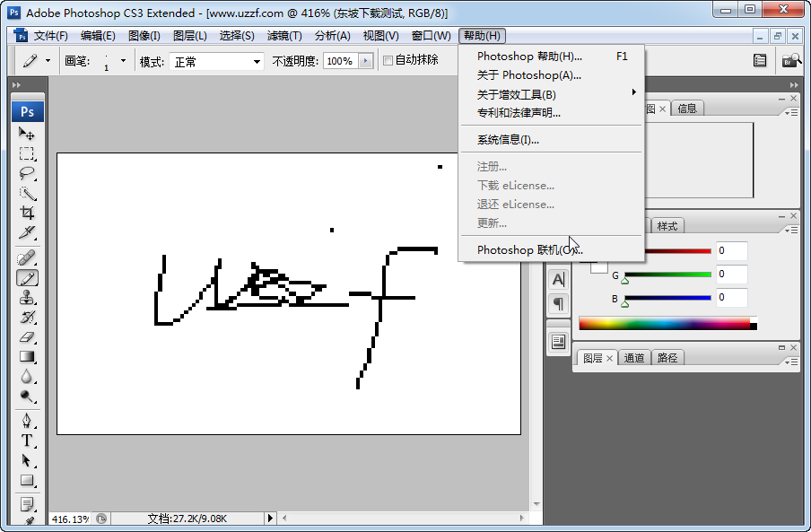
Task: Choose 专利和法律声明... menu item
Action: (552, 113)
